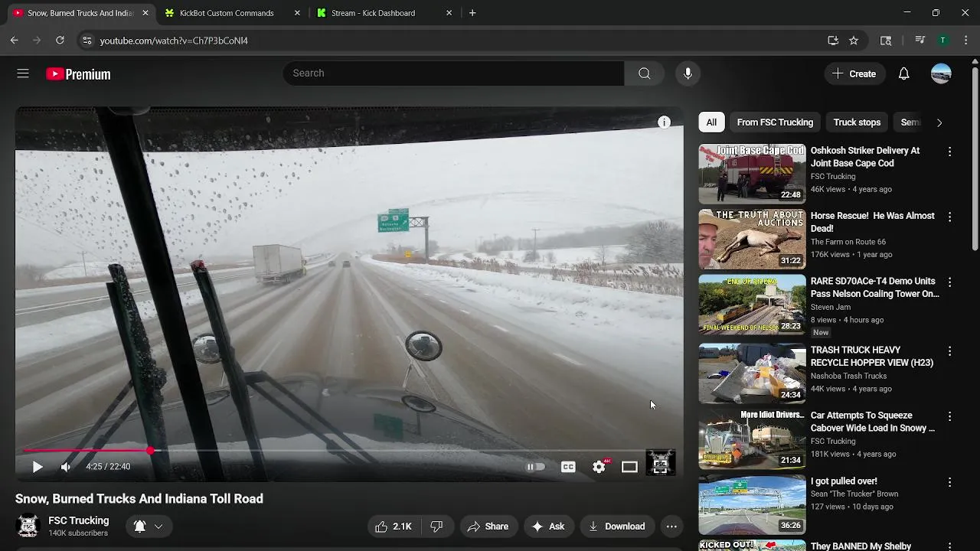The height and width of the screenshot is (551, 980).
Task: Open media controls icon in toolbar
Action: [920, 41]
